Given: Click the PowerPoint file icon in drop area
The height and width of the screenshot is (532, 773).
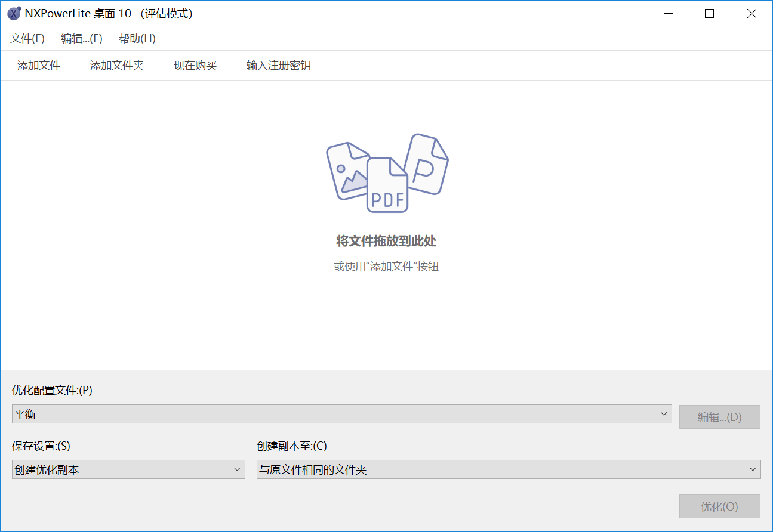Looking at the screenshot, I should (x=427, y=164).
